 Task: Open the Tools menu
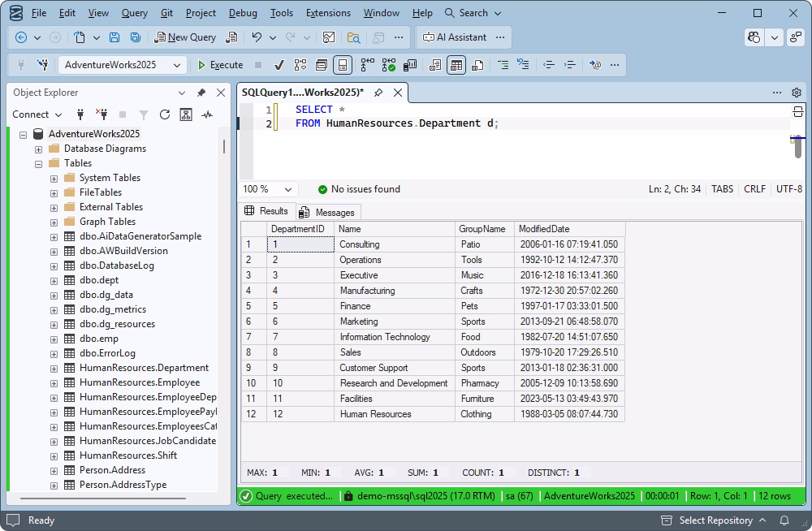pos(281,13)
